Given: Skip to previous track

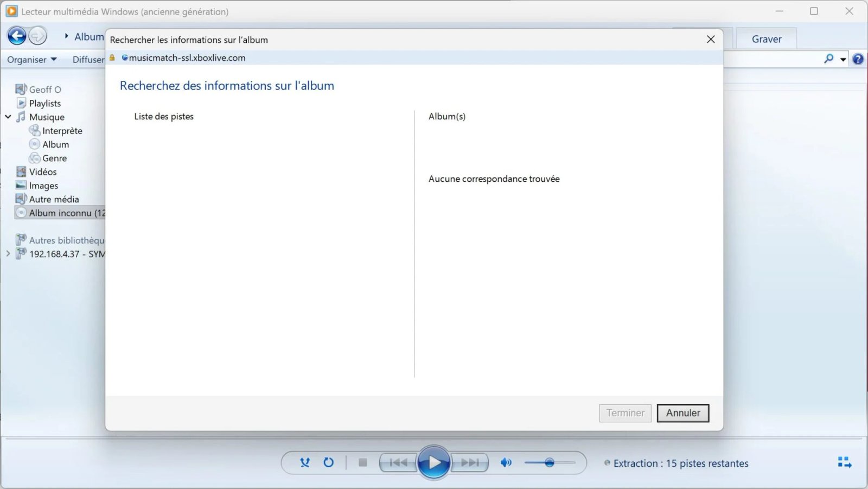Looking at the screenshot, I should (398, 462).
